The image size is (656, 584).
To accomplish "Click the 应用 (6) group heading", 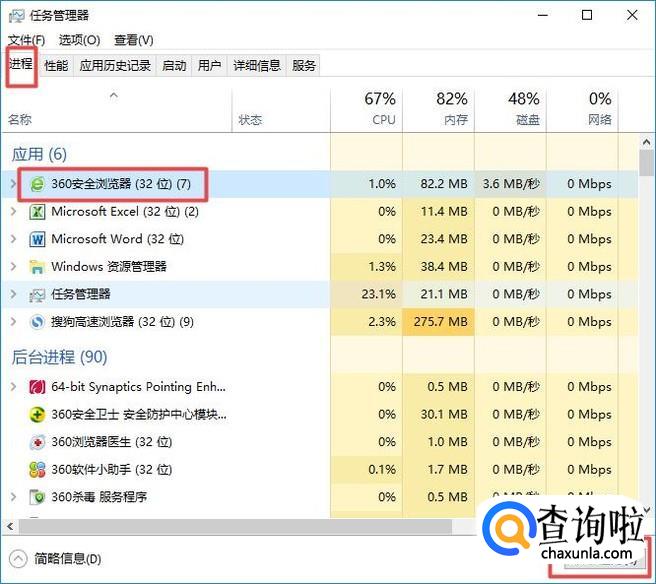I will [x=39, y=154].
